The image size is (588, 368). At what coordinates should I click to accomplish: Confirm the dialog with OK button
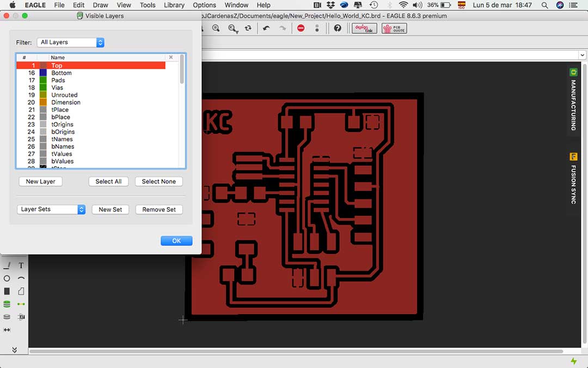(176, 240)
